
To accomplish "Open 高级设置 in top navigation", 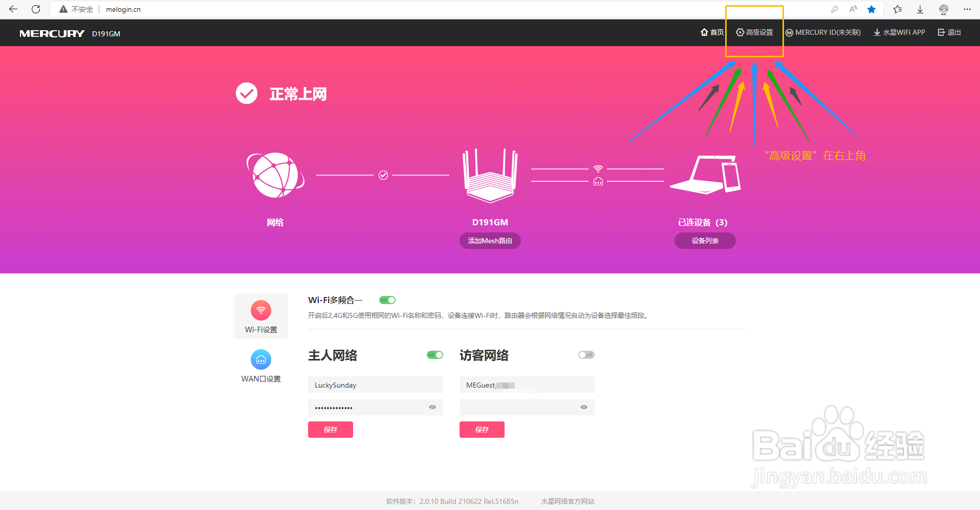I will (755, 32).
